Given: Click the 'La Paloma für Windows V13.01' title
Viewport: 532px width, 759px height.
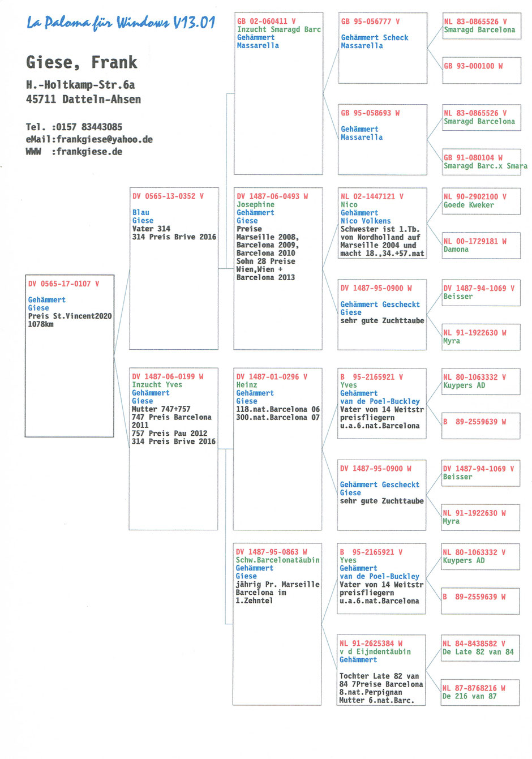Looking at the screenshot, I should [x=121, y=23].
